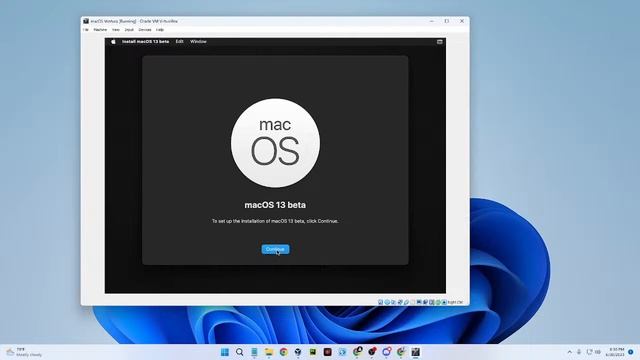The height and width of the screenshot is (360, 640).
Task: Open the Windows Start menu
Action: [x=225, y=352]
